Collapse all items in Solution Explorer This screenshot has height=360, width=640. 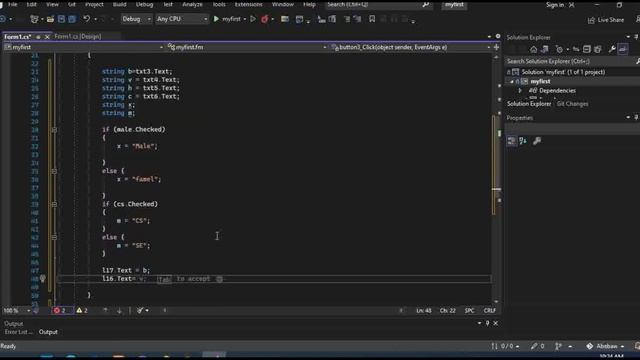point(587,49)
